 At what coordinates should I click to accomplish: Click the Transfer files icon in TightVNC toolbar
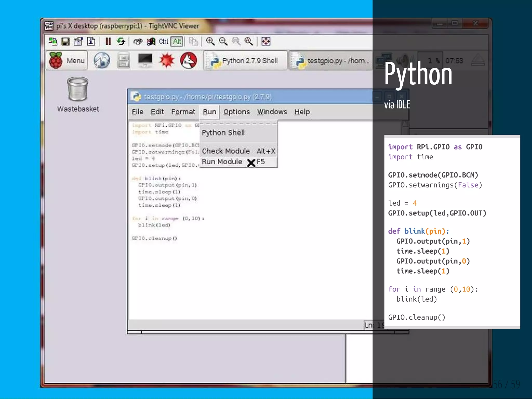[x=193, y=41]
